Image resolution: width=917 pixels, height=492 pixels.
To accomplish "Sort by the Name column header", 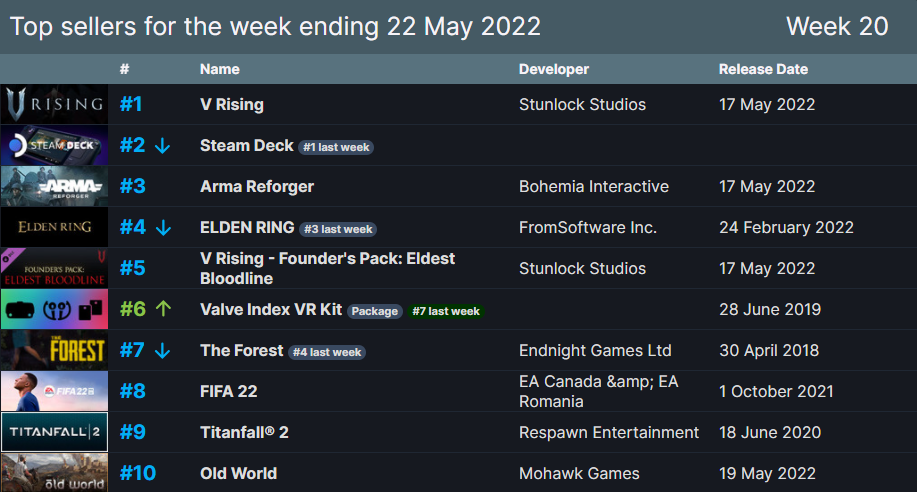I will tap(220, 69).
